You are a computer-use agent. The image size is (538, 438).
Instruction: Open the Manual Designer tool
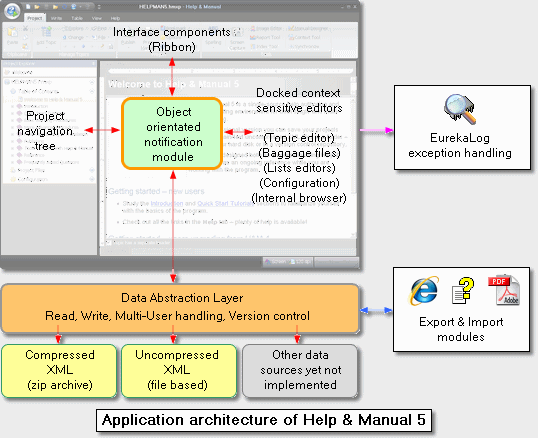tap(308, 28)
